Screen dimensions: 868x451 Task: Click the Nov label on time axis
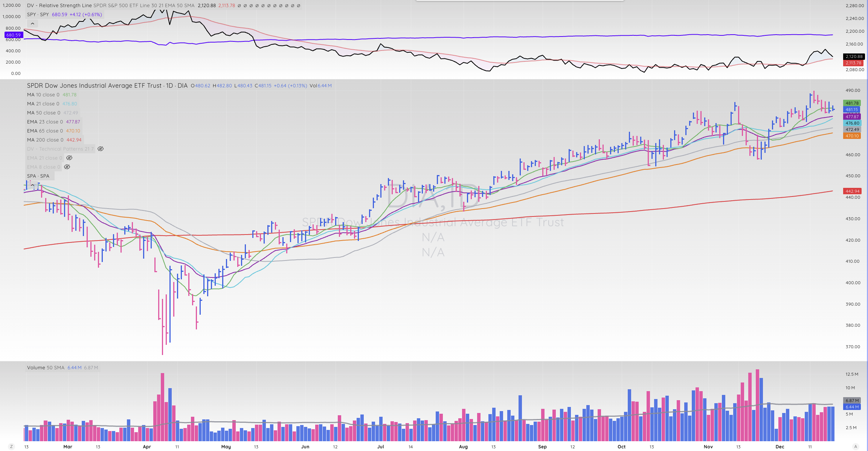[708, 447]
